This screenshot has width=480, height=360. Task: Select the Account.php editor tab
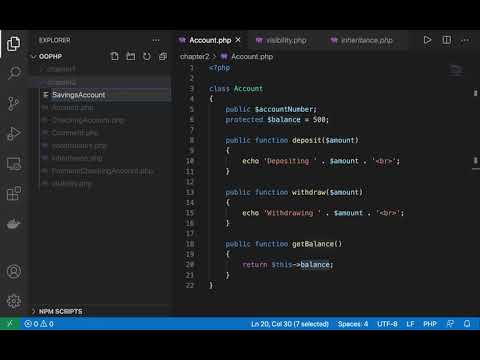pyautogui.click(x=210, y=40)
